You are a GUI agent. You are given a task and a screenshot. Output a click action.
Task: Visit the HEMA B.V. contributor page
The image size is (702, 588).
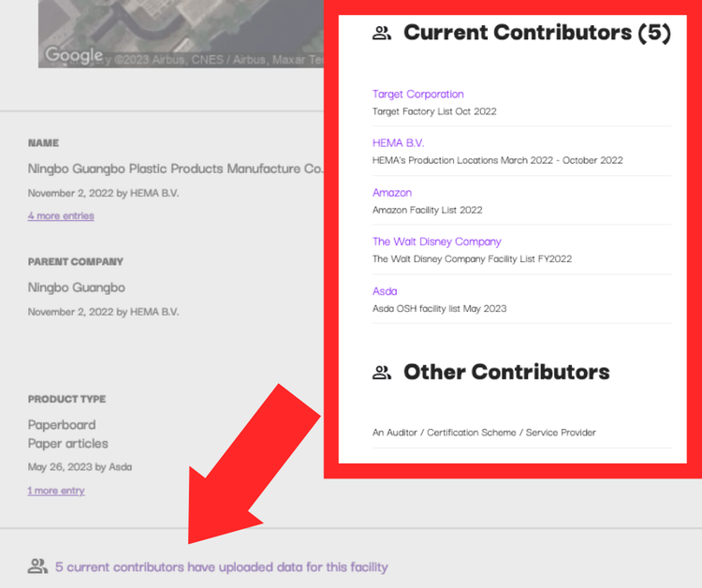[398, 143]
